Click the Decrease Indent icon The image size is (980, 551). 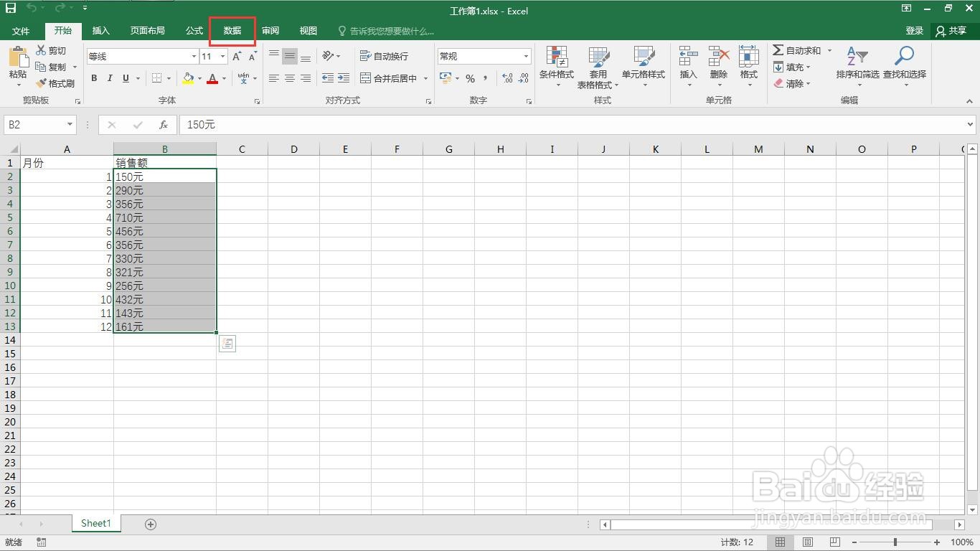click(x=328, y=78)
